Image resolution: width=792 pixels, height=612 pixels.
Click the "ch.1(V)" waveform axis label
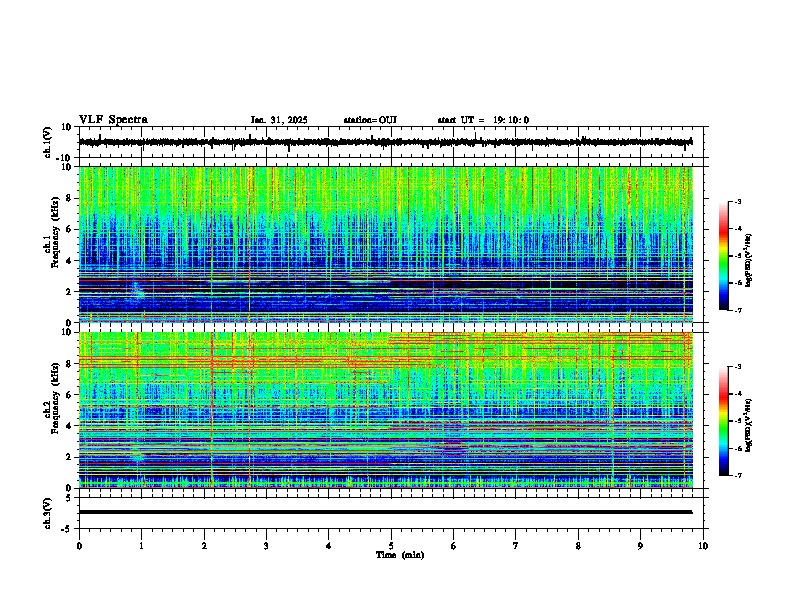(47, 142)
